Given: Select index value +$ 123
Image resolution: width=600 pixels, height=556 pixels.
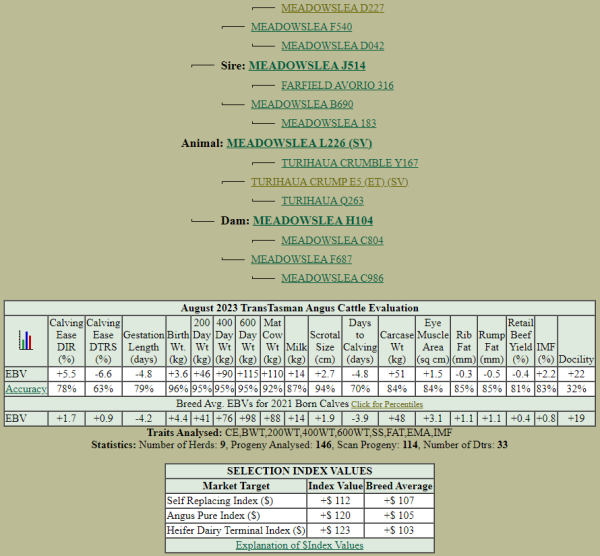Looking at the screenshot, I should pyautogui.click(x=336, y=530).
